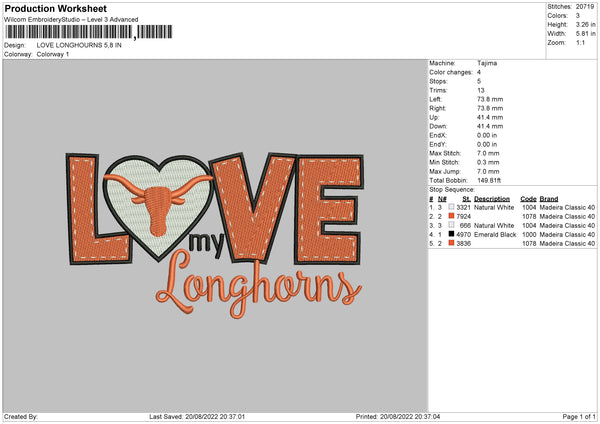
Task: Click the Width value '5.81 in'
Action: [585, 34]
